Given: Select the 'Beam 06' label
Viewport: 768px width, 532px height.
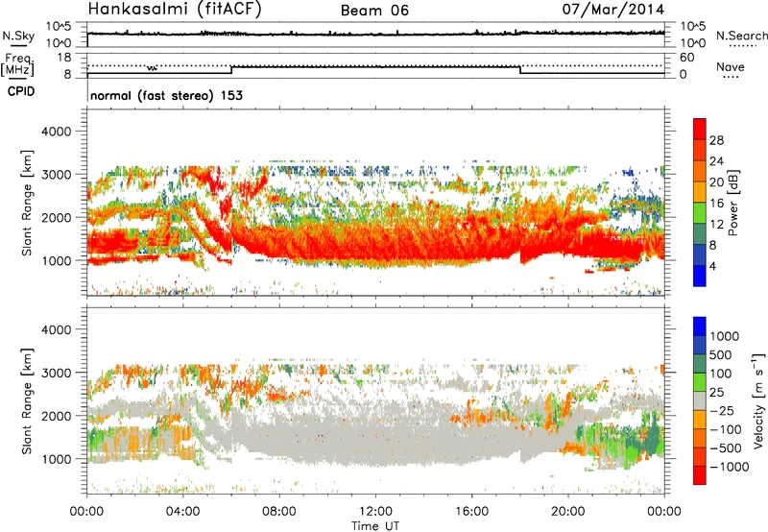Looking at the screenshot, I should click(x=374, y=11).
